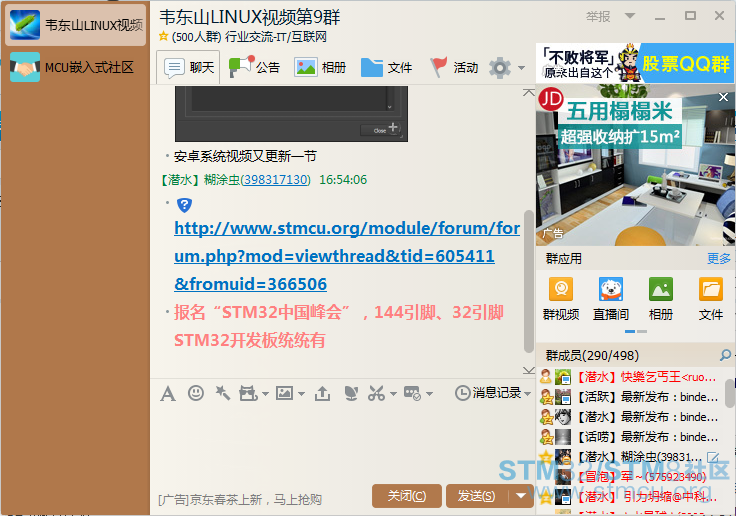Click the group star icon near 500人群
Image resolution: width=736 pixels, height=516 pixels.
pos(163,36)
